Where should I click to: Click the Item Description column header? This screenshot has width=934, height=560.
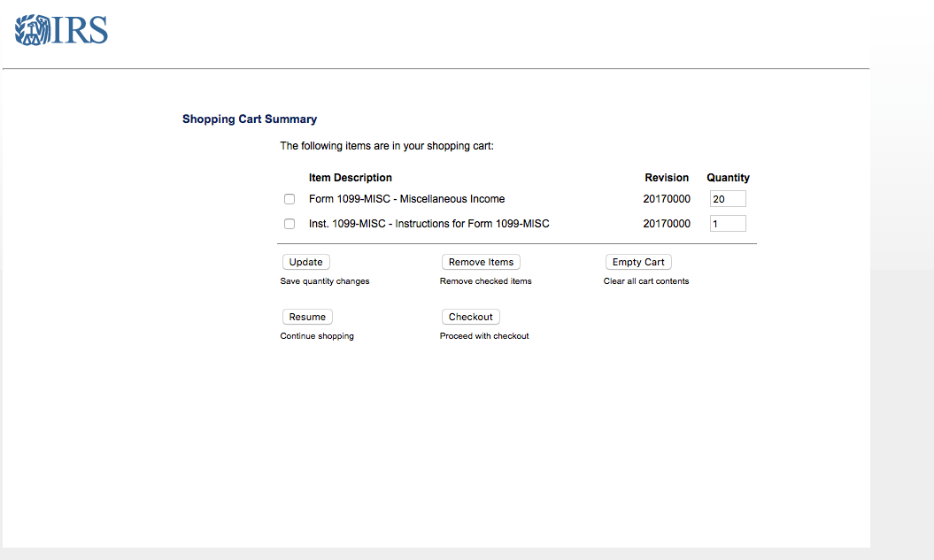351,177
